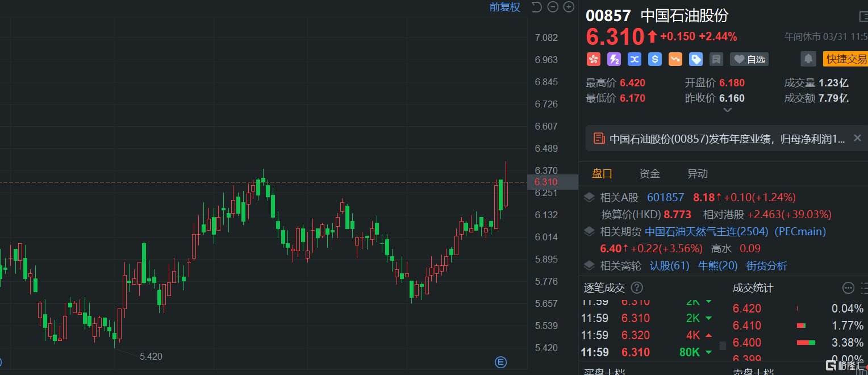Click the orange downward trend icon
The image size is (868, 375).
click(x=675, y=59)
